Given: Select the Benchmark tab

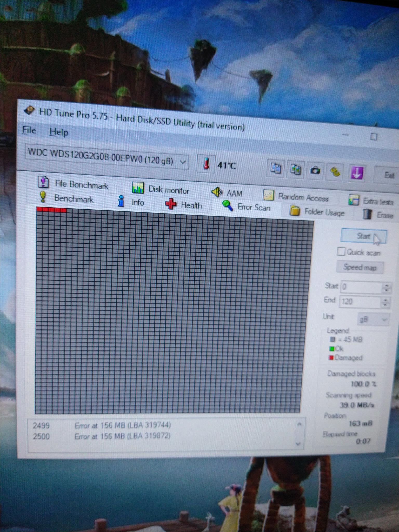Looking at the screenshot, I should tap(66, 198).
